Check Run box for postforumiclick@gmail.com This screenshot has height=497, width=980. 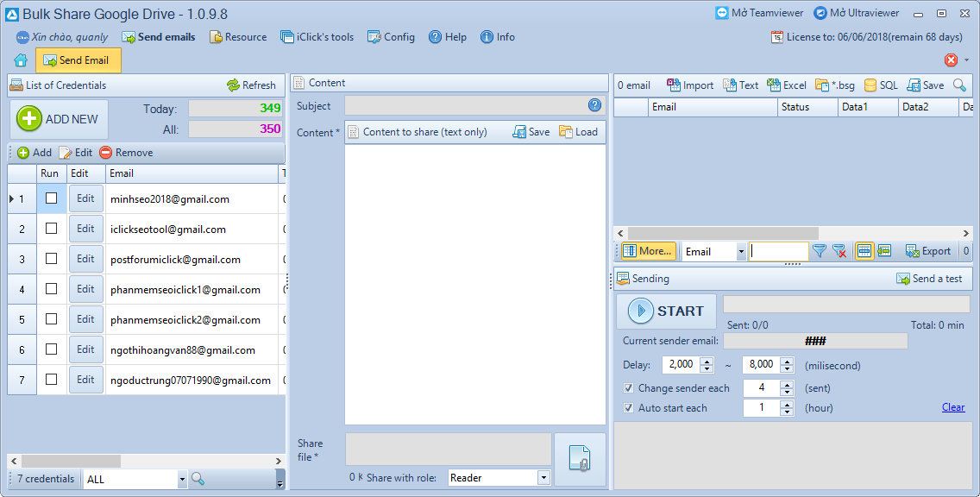click(x=51, y=258)
